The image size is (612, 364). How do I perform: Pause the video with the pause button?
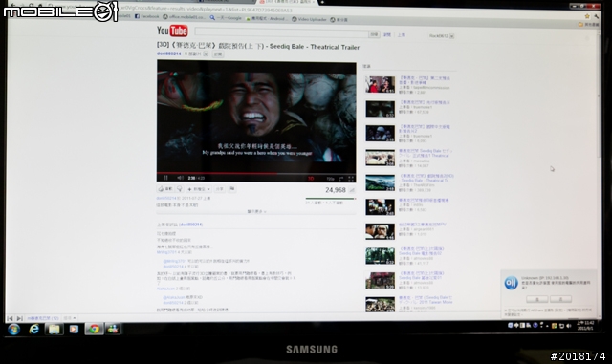[x=165, y=178]
